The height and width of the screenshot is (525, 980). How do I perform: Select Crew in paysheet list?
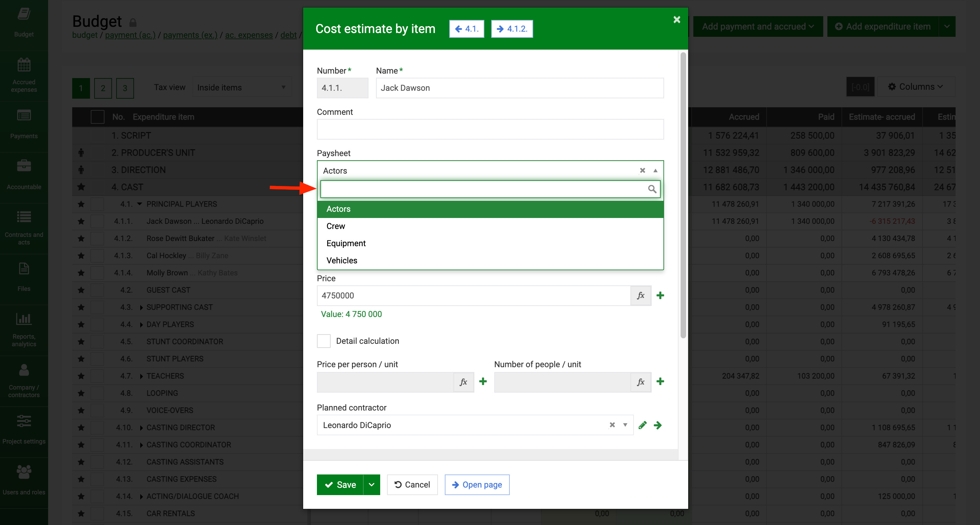(x=491, y=226)
